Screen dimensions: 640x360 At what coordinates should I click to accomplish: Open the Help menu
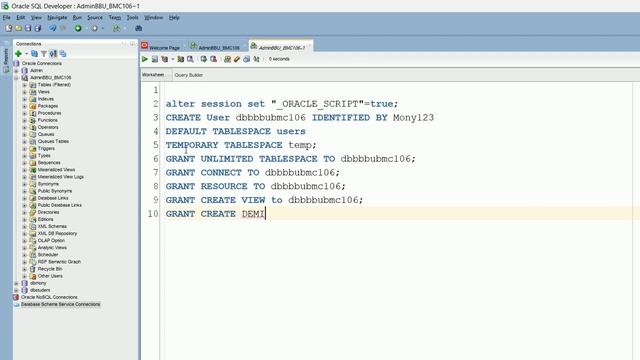click(x=174, y=18)
